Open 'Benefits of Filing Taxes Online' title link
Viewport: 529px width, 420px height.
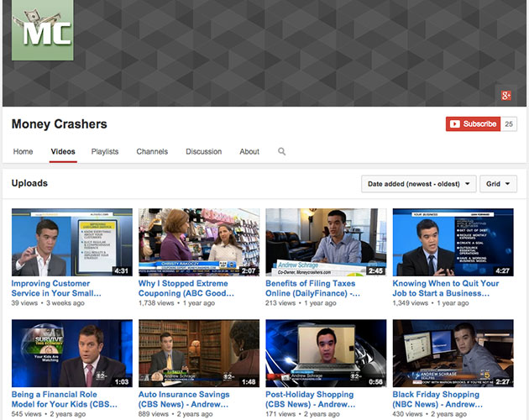click(312, 288)
